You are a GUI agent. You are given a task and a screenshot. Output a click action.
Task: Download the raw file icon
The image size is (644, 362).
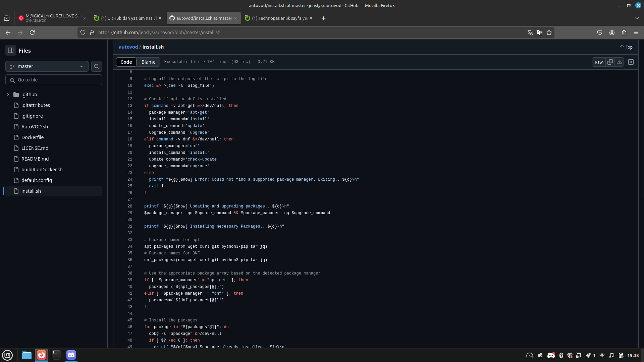(x=619, y=62)
